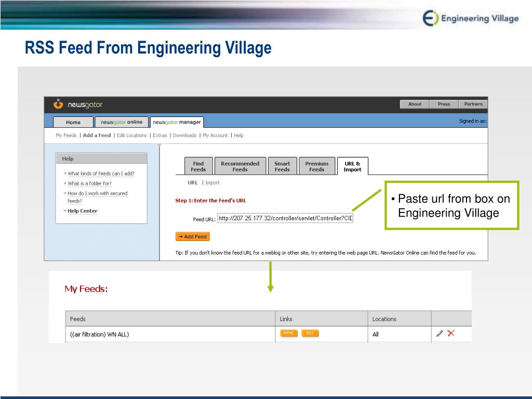Screen dimensions: 532x399
Task: Open the Help Center link
Action: pos(83,211)
